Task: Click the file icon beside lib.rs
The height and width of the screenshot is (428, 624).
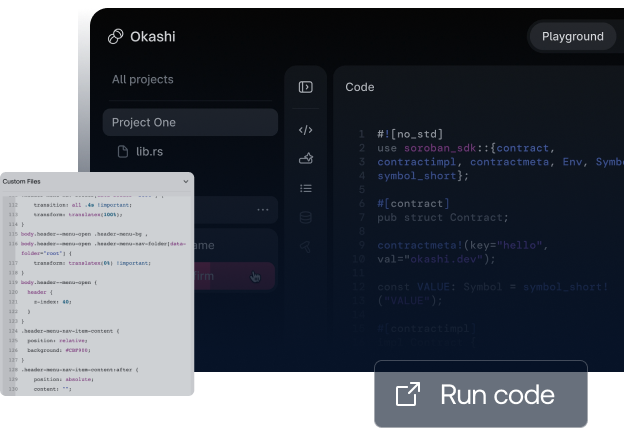Action: coord(123,151)
